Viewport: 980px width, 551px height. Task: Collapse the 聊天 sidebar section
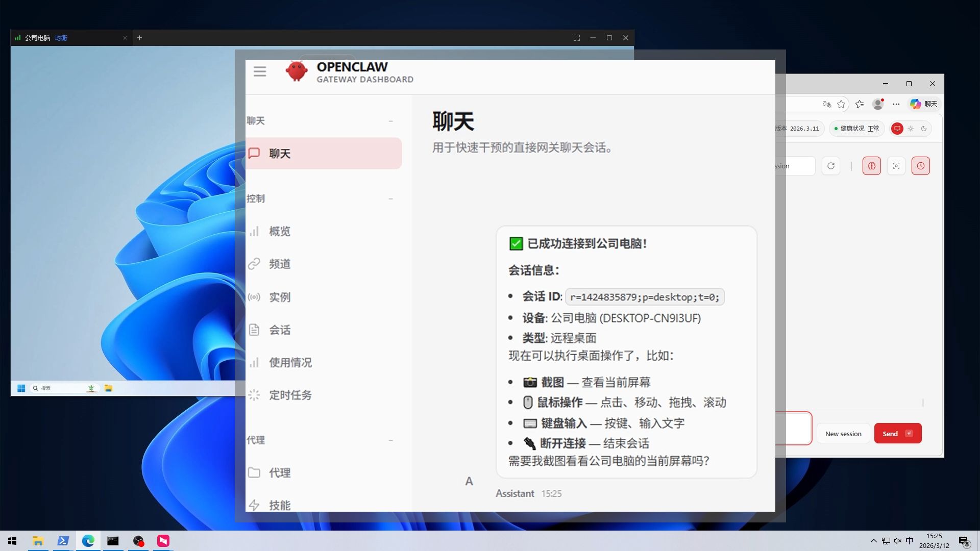(390, 121)
